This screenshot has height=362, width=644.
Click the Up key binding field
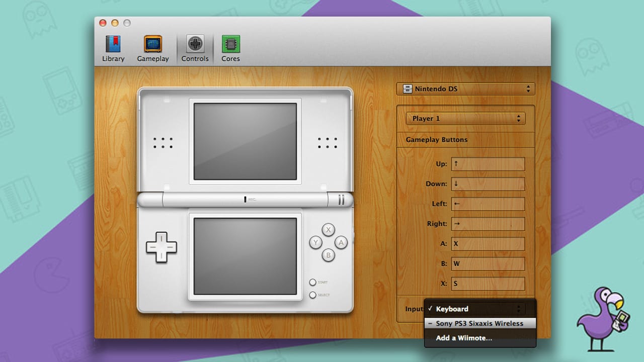pos(488,164)
